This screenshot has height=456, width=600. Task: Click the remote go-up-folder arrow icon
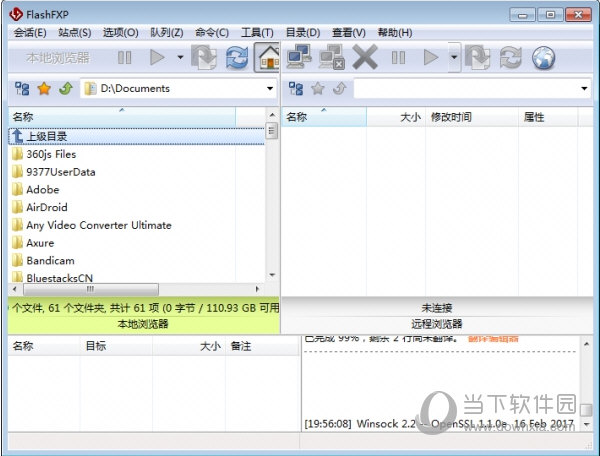click(340, 89)
